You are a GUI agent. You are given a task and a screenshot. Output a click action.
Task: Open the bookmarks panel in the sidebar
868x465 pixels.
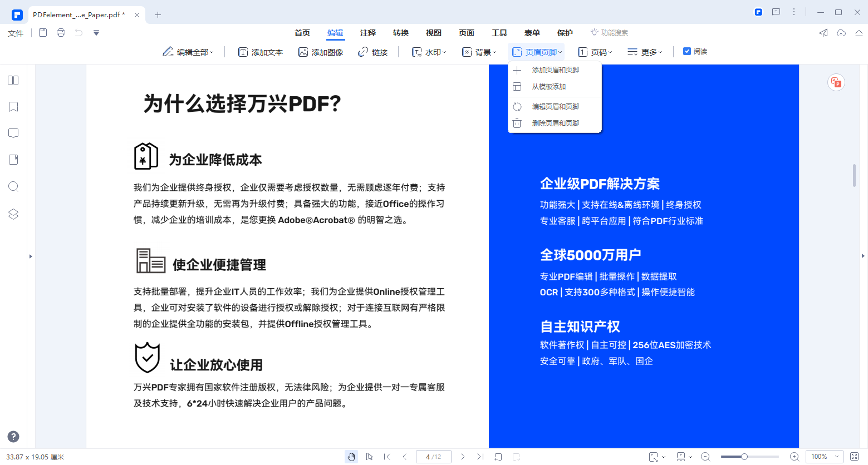(x=13, y=106)
